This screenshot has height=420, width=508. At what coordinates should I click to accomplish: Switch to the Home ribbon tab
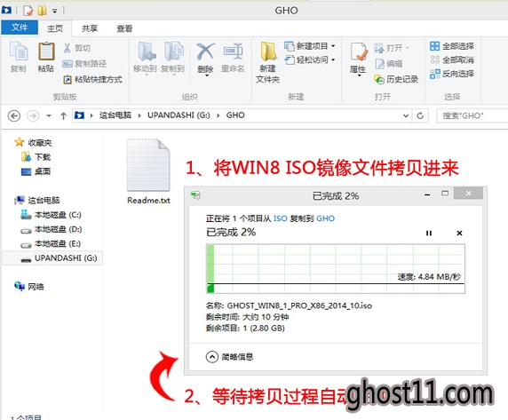[55, 28]
